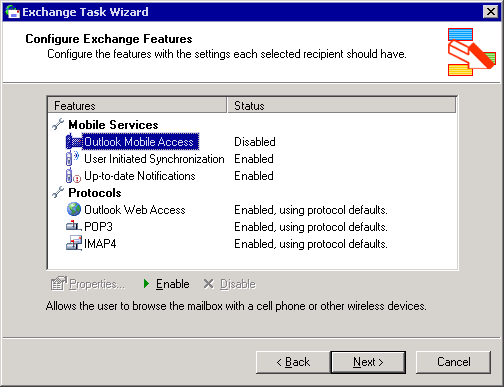The height and width of the screenshot is (387, 504).
Task: Click the Disabled status of Outlook Mobile Access
Action: pyautogui.click(x=255, y=142)
